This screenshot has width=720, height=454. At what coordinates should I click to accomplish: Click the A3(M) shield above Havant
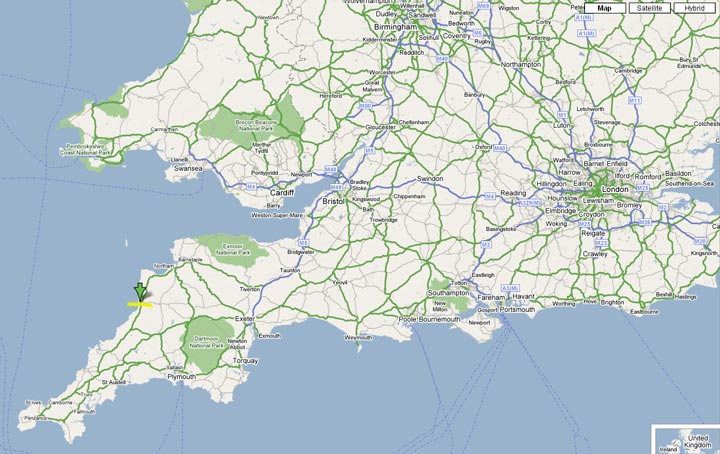coord(510,288)
